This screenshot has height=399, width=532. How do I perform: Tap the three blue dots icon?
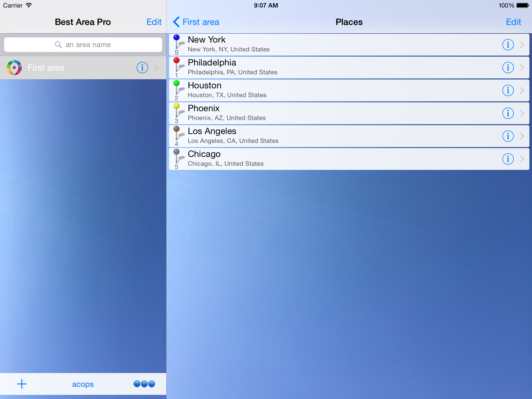click(x=144, y=384)
